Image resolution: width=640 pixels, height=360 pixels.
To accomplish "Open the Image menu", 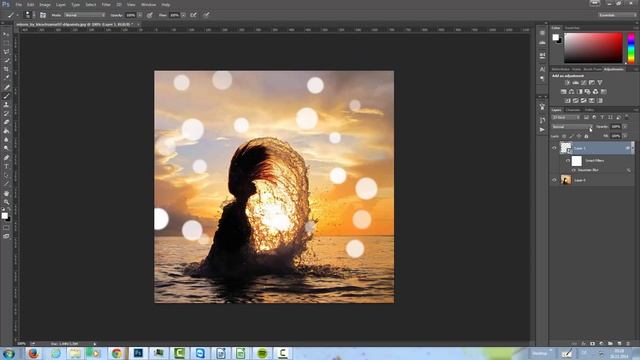I will (x=44, y=4).
